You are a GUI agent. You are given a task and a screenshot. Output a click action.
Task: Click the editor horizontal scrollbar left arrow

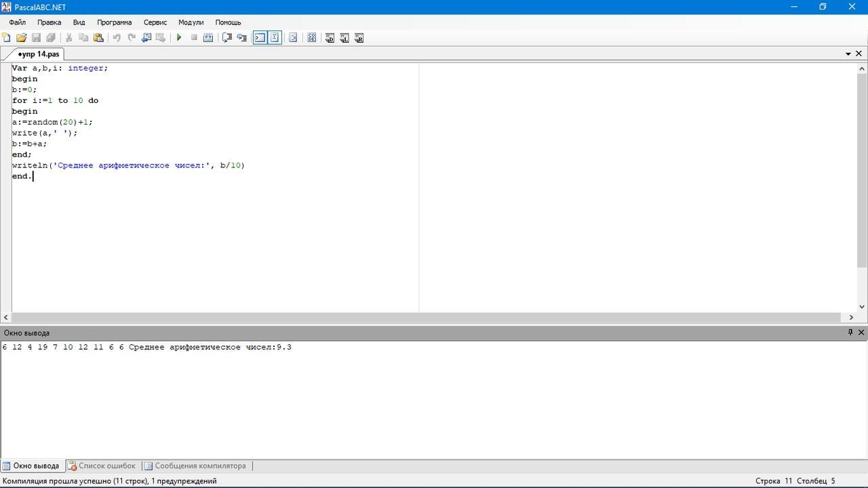[x=5, y=317]
